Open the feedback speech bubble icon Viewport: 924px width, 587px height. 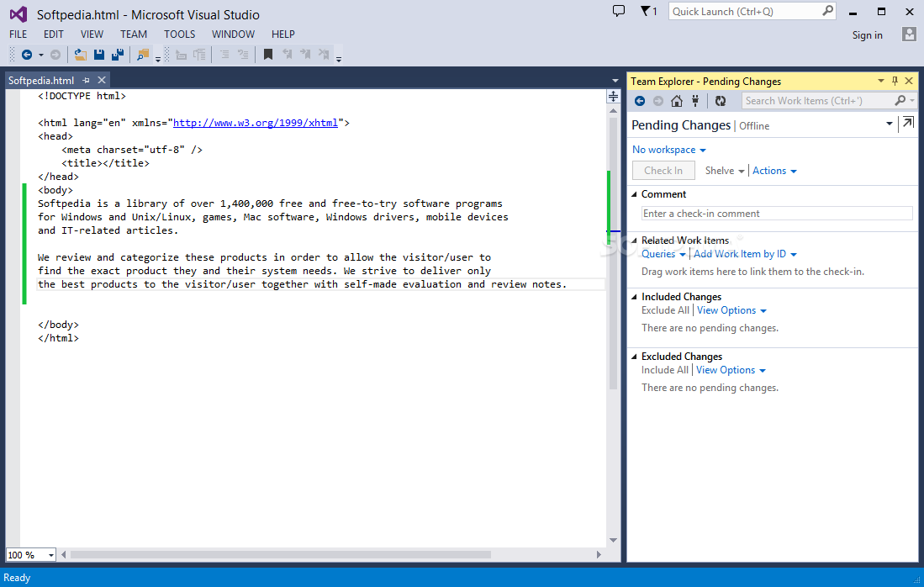pyautogui.click(x=619, y=11)
